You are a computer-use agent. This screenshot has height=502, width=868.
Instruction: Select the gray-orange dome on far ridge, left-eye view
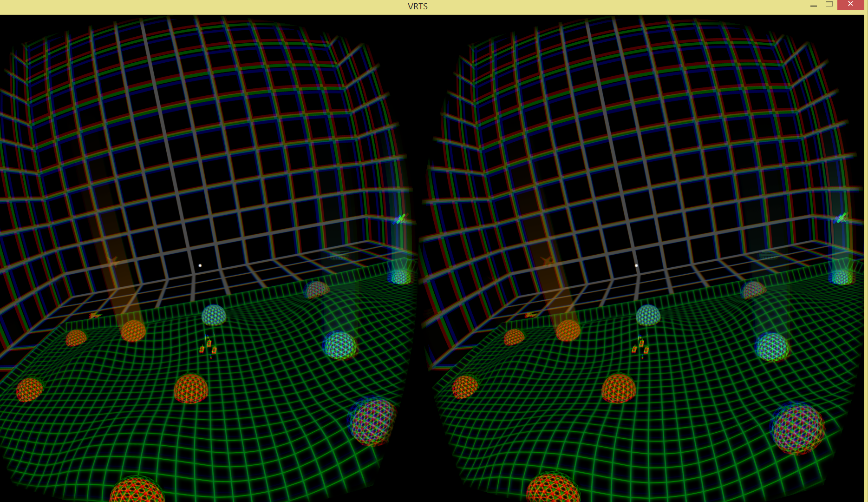tap(317, 290)
